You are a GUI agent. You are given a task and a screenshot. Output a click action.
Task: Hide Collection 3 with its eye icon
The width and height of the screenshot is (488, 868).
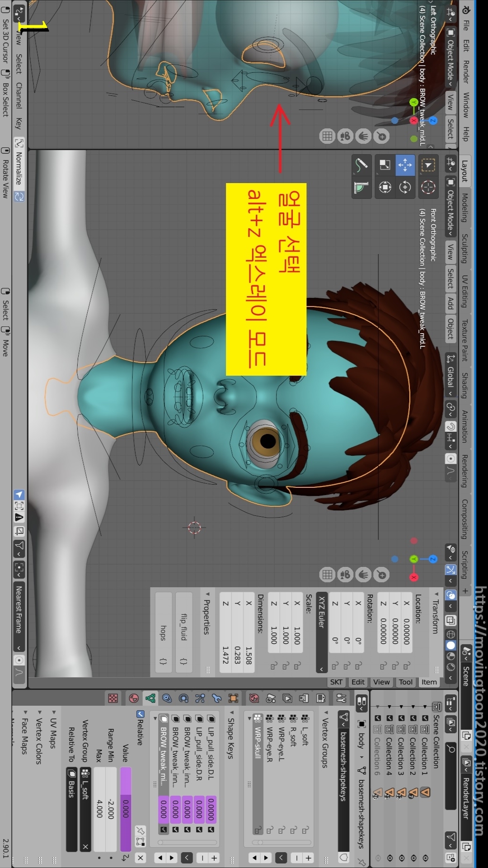[x=401, y=858]
